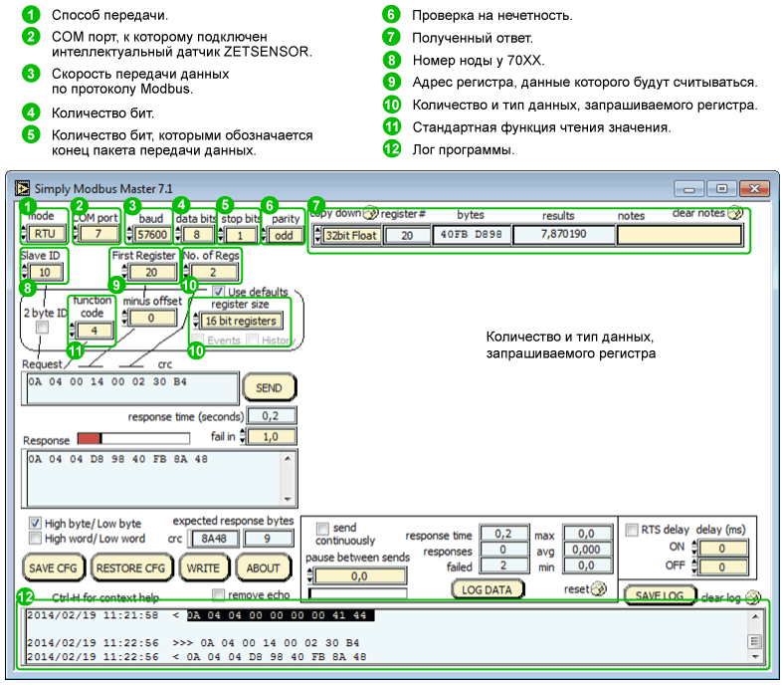
Task: Adjust the First Register stepper
Action: [x=124, y=272]
